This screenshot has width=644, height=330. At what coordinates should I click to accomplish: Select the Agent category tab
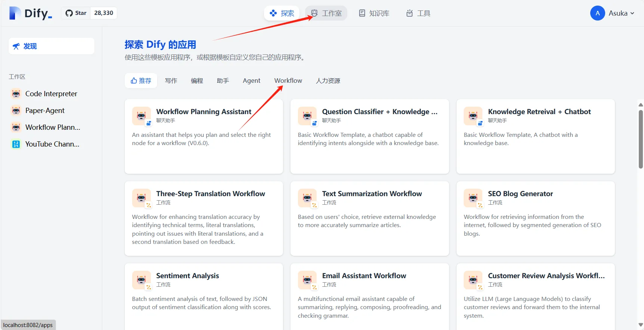(x=252, y=81)
